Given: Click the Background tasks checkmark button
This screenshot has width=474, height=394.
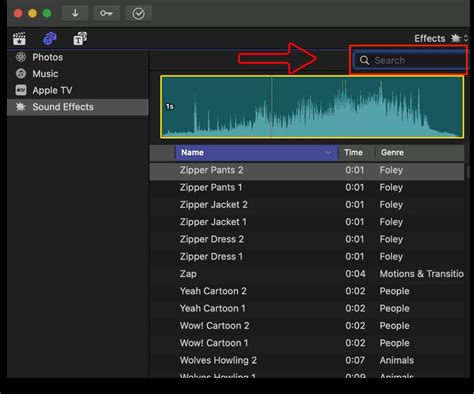Looking at the screenshot, I should pyautogui.click(x=138, y=13).
